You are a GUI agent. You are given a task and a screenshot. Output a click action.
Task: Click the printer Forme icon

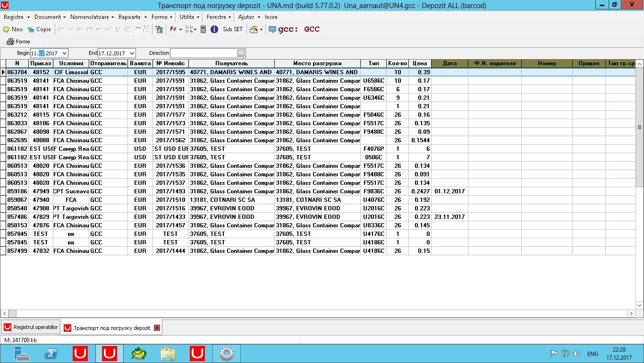(x=10, y=42)
